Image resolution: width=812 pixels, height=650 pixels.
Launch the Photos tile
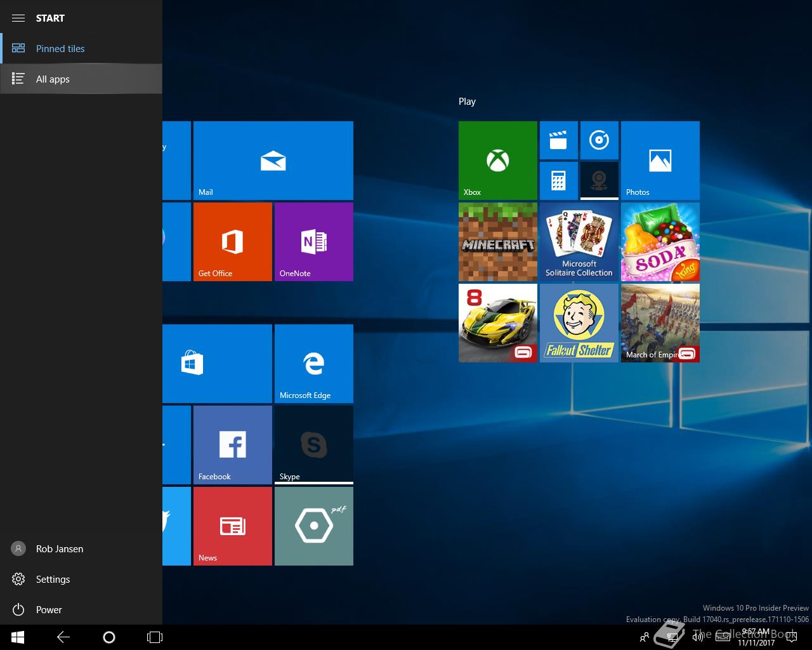(x=660, y=161)
